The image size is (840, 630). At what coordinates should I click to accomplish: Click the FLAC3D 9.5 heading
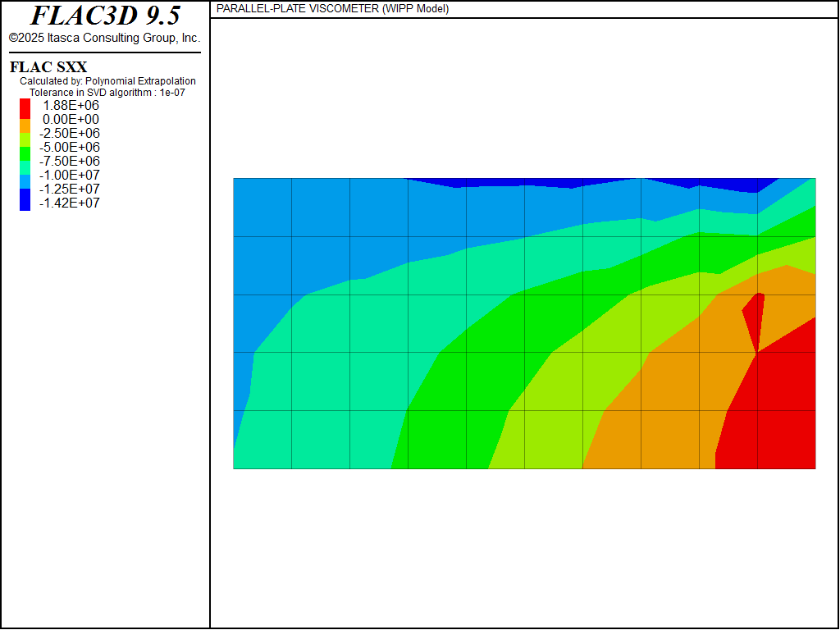[x=105, y=16]
